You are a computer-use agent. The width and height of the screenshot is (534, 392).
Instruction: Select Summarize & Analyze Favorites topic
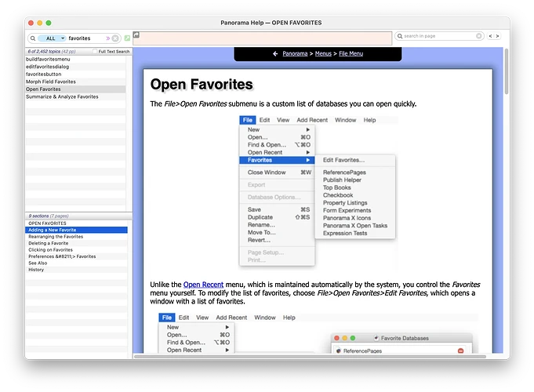[75, 96]
